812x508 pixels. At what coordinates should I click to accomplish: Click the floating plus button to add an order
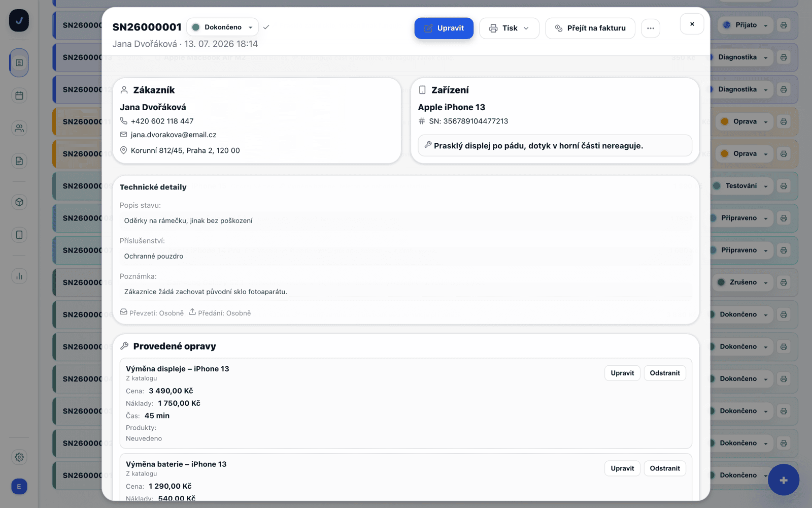784,480
